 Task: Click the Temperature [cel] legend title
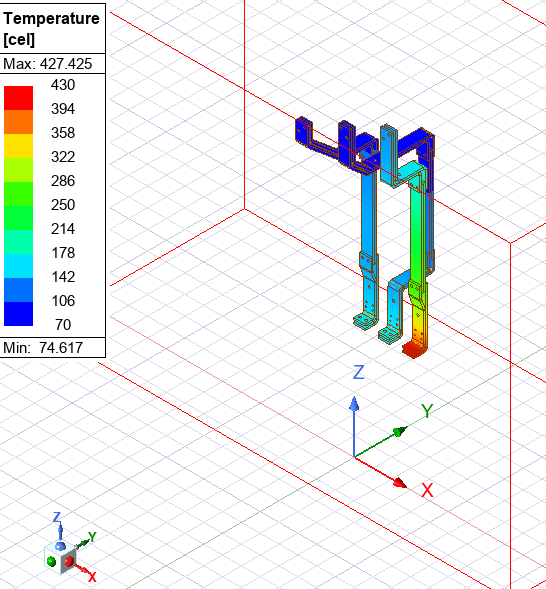tap(51, 29)
